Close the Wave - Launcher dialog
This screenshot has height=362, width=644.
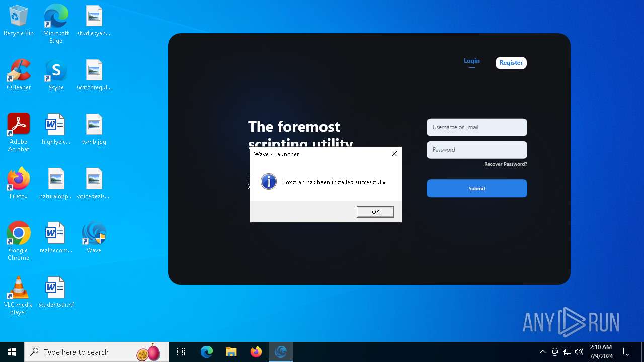pyautogui.click(x=394, y=154)
